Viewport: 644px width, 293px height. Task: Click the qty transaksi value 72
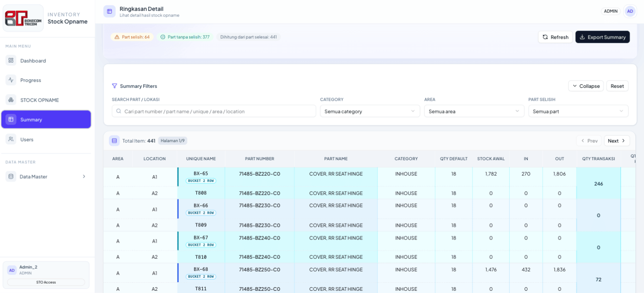599,279
